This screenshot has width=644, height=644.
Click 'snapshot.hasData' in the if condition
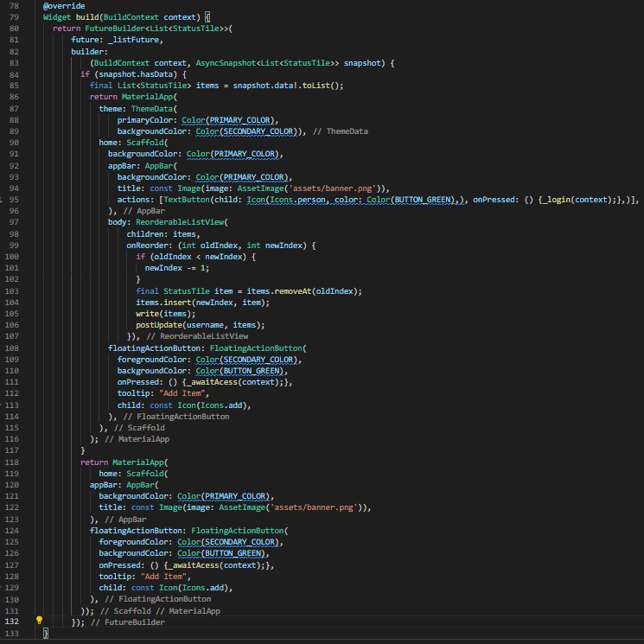136,74
